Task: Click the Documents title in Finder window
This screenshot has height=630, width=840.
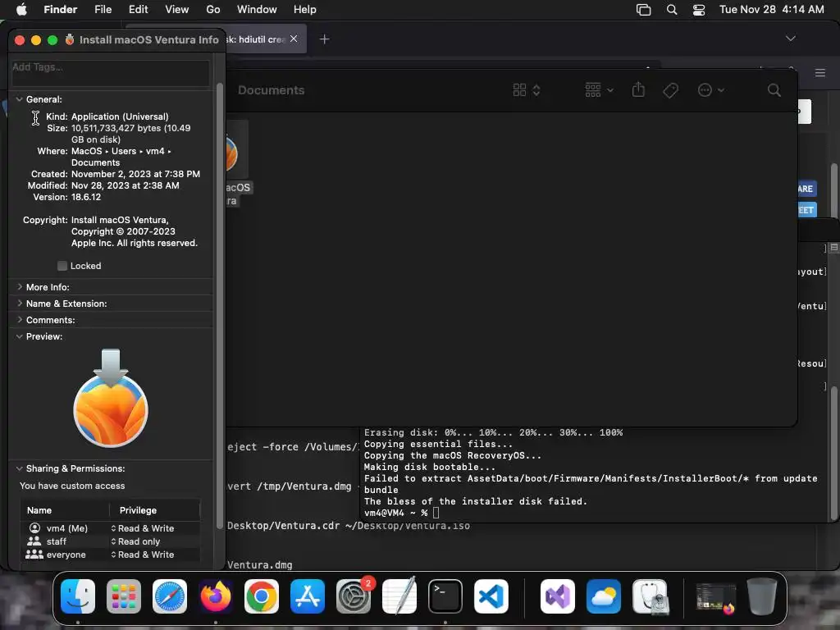Action: pyautogui.click(x=271, y=90)
